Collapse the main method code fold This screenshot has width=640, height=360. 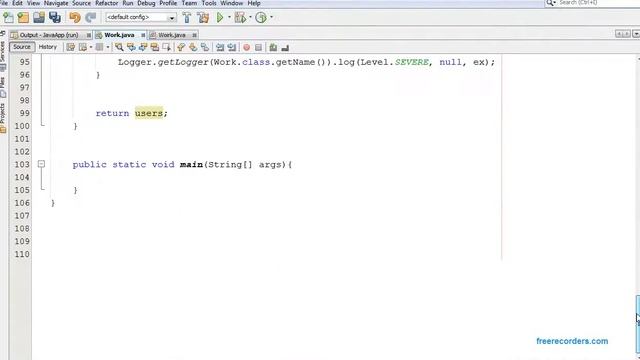click(x=41, y=164)
